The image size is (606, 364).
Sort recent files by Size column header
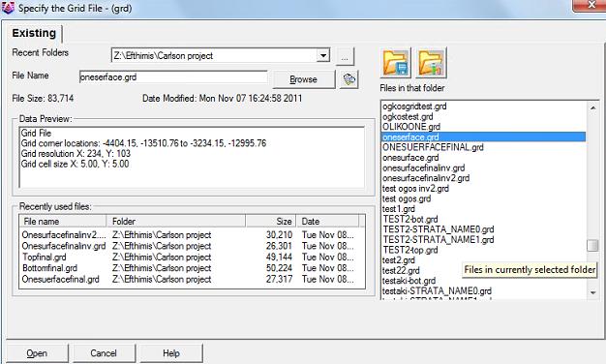[271, 222]
